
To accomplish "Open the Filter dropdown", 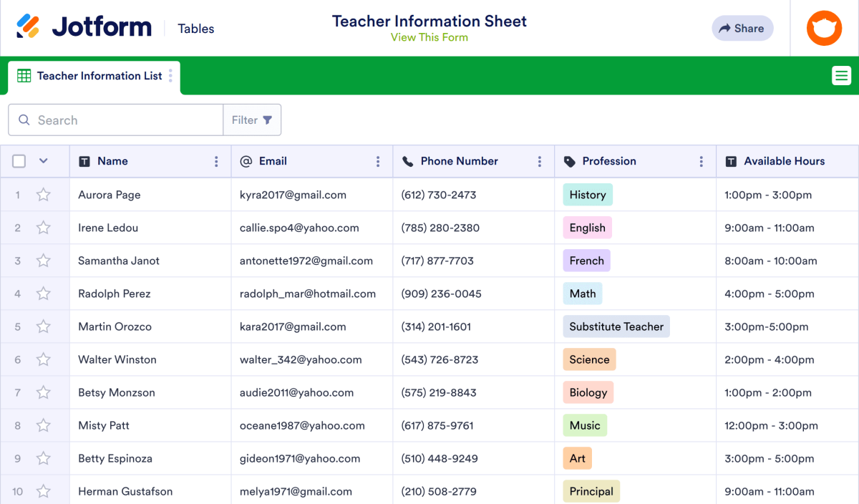I will (252, 120).
